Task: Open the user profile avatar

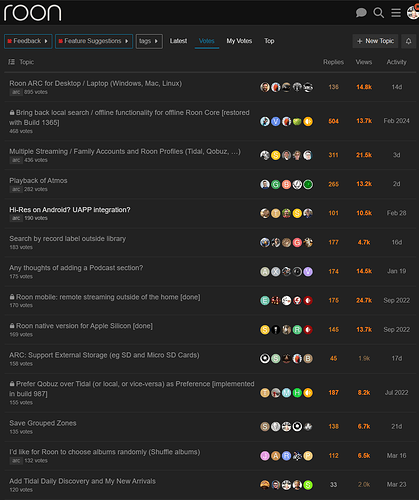Action: click(x=413, y=13)
